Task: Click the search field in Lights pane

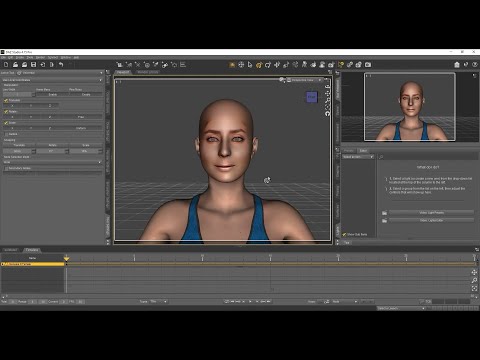Action: click(x=428, y=157)
